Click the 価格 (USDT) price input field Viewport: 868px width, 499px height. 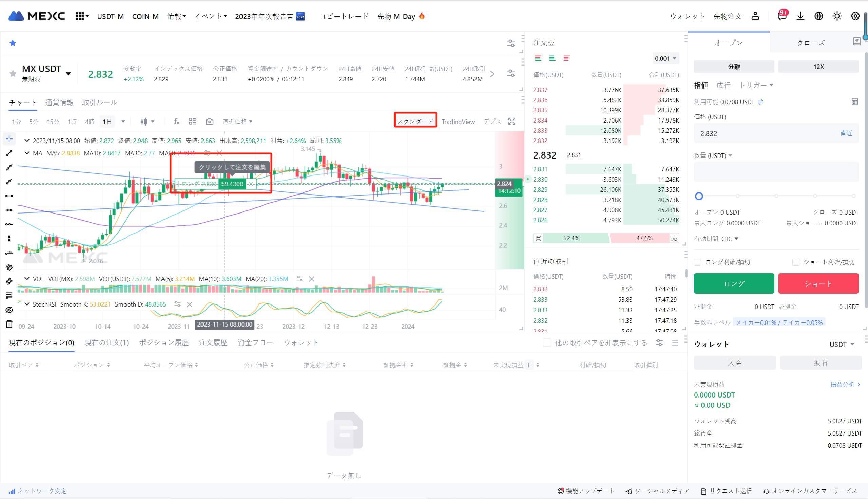tap(753, 133)
